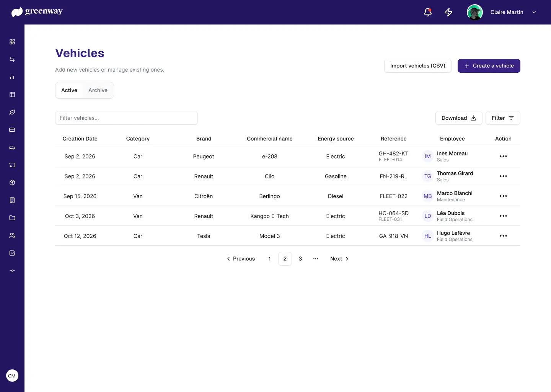Open the package box sidebar icon
The width and height of the screenshot is (551, 392).
pyautogui.click(x=12, y=183)
